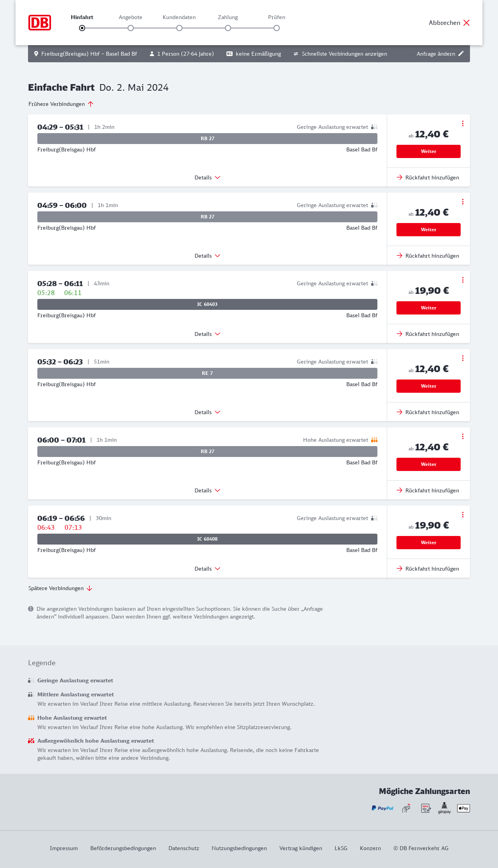
Task: Select the Zahlung progress step circle
Action: pyautogui.click(x=228, y=28)
